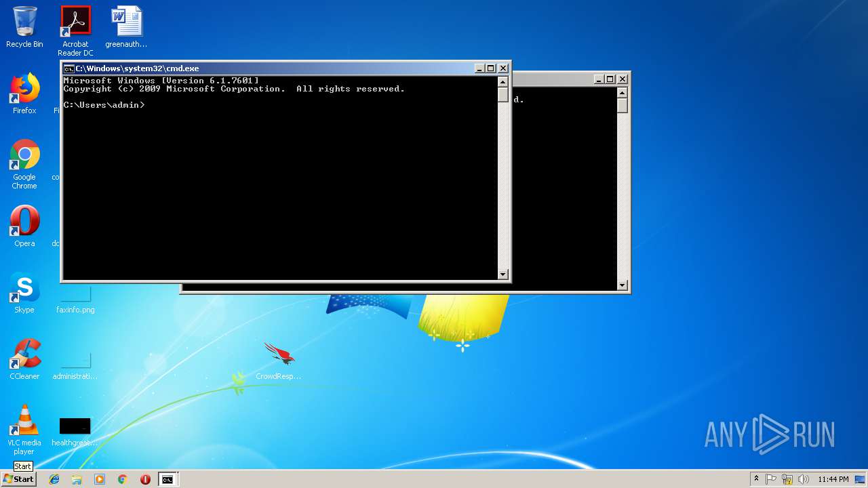
Task: Click the front cmd.exe title bar text
Action: pyautogui.click(x=137, y=68)
